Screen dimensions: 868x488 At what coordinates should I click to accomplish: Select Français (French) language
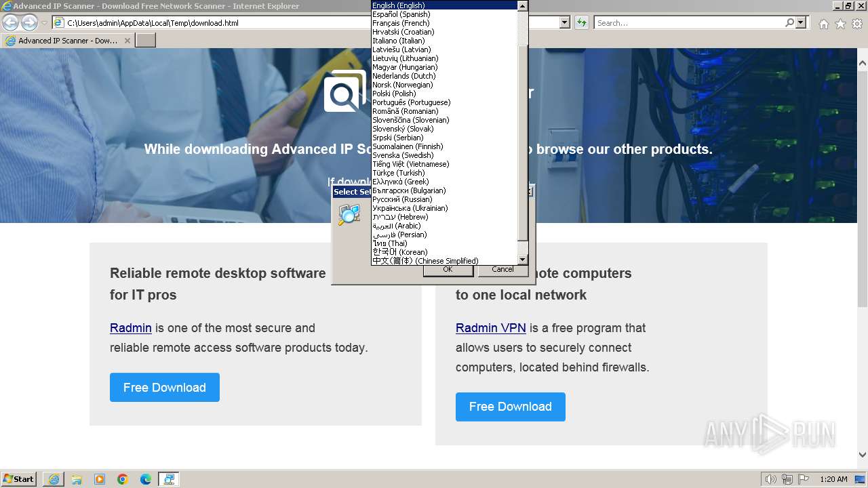coord(444,23)
